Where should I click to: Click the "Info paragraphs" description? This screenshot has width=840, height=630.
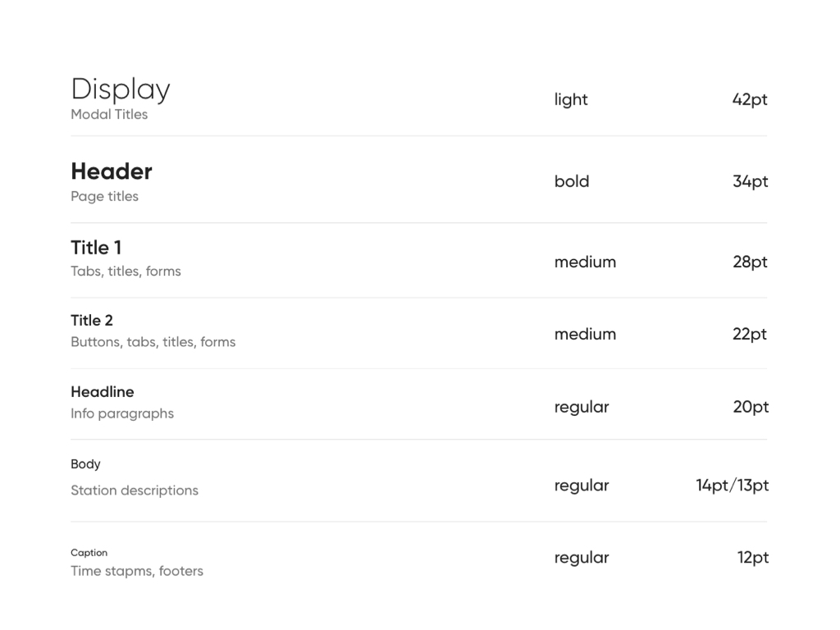pos(122,413)
